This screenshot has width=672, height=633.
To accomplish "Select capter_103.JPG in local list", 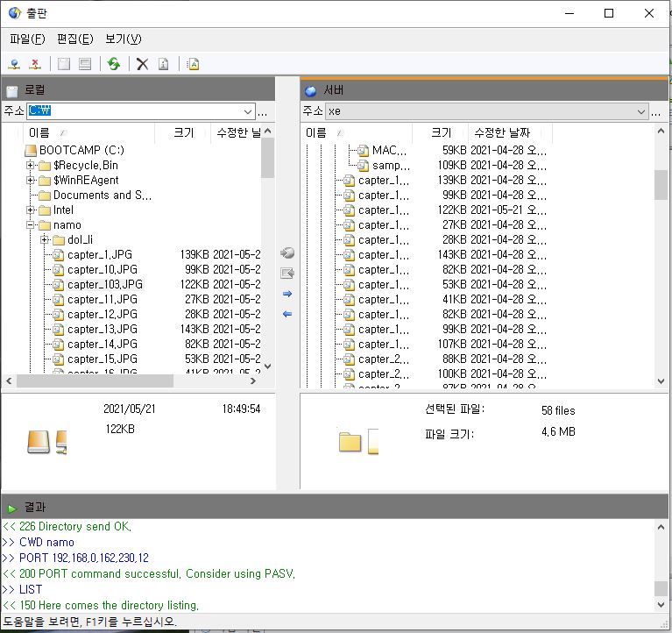I will 104,285.
